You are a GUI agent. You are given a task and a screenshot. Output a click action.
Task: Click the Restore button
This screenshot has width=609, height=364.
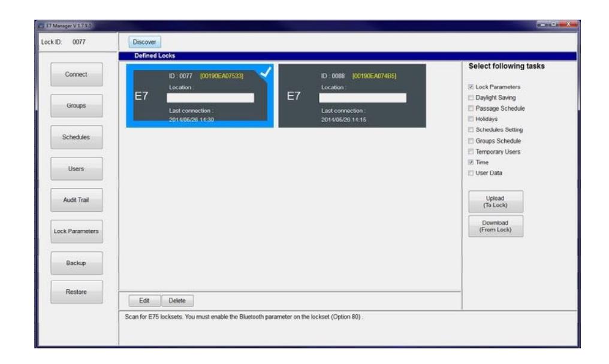coord(77,292)
